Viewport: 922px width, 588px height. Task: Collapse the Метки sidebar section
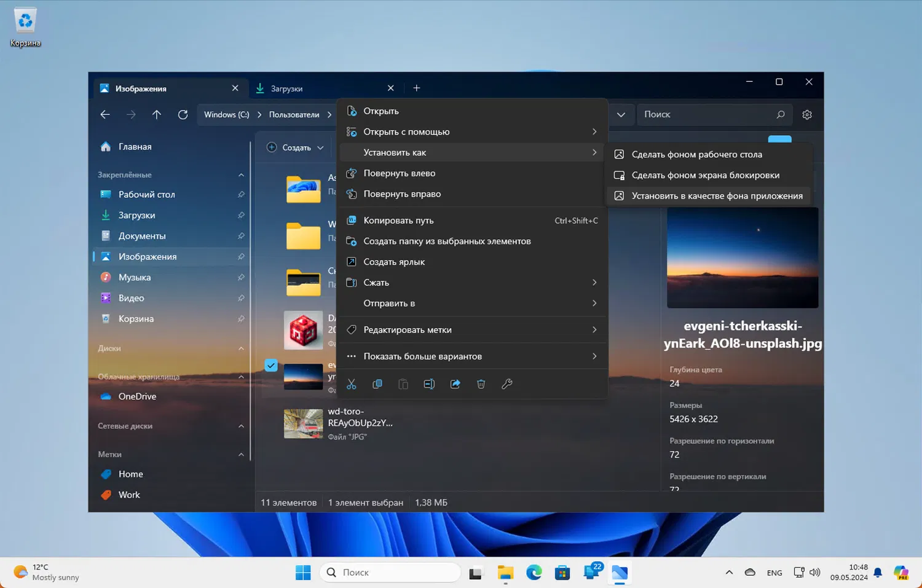241,455
